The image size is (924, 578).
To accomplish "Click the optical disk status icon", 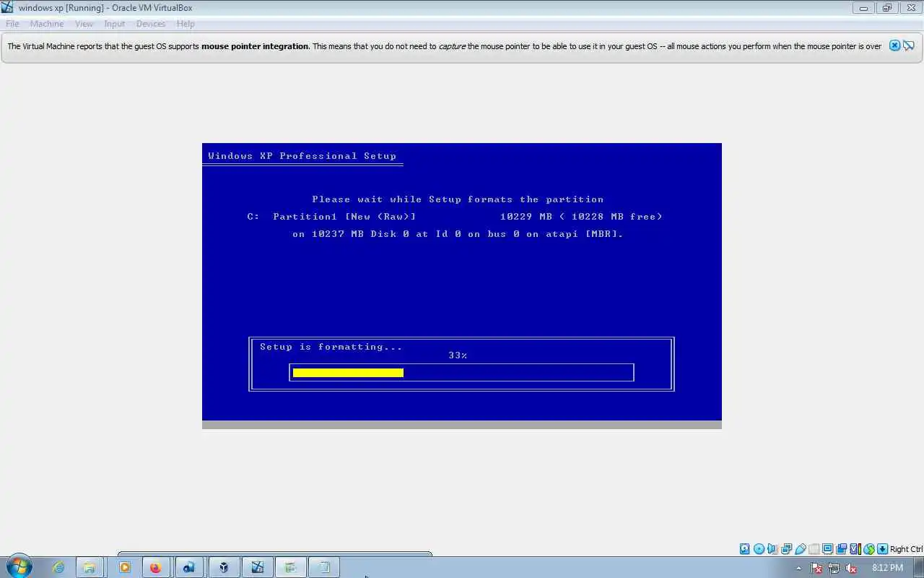I will (759, 549).
